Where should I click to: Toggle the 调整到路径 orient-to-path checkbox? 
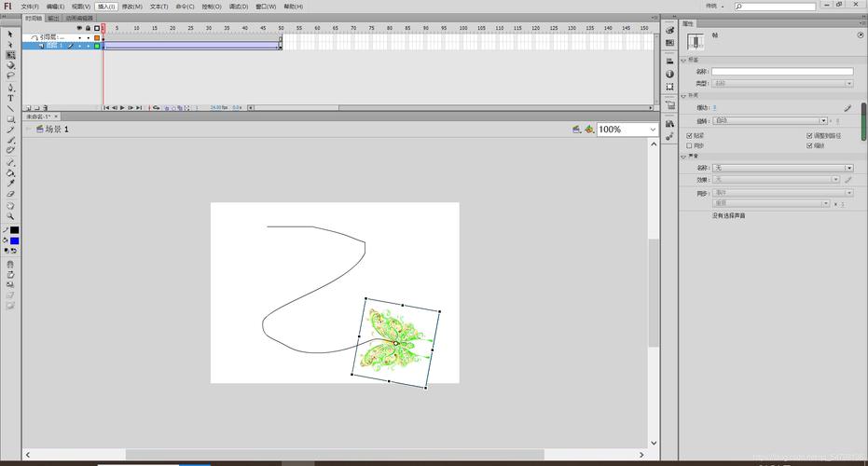click(809, 135)
